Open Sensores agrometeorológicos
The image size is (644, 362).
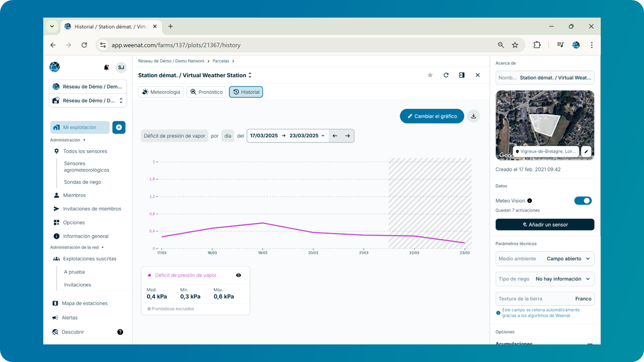click(x=87, y=166)
